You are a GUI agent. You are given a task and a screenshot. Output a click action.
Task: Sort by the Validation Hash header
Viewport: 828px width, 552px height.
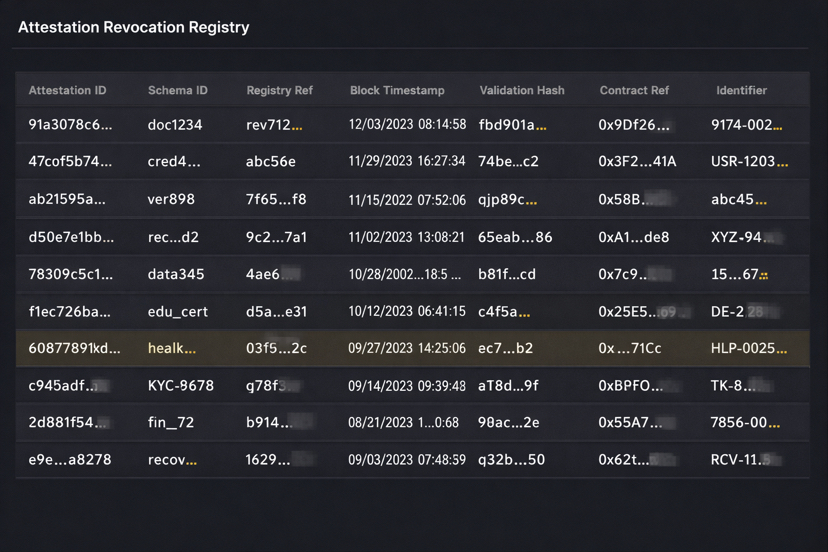tap(521, 90)
